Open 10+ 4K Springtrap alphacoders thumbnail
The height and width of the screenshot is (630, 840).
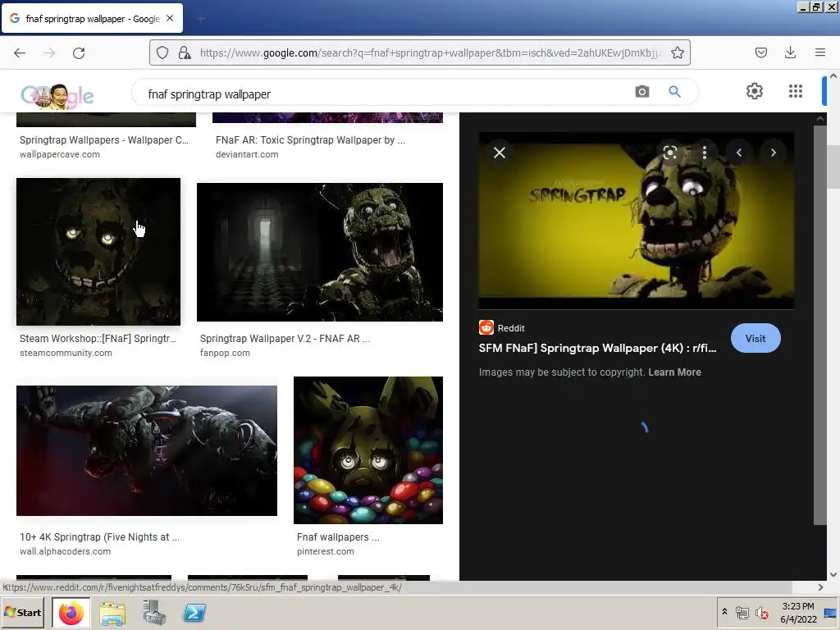[x=147, y=450]
